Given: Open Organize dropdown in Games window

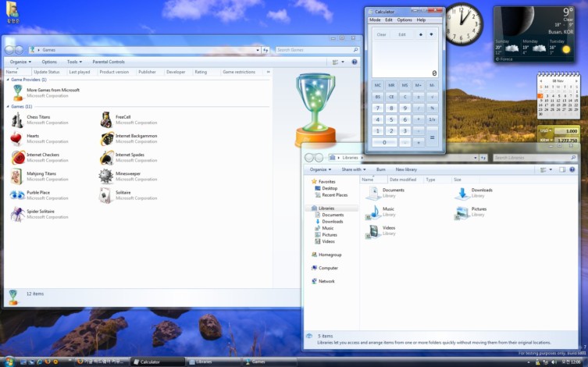Looking at the screenshot, I should coord(20,62).
